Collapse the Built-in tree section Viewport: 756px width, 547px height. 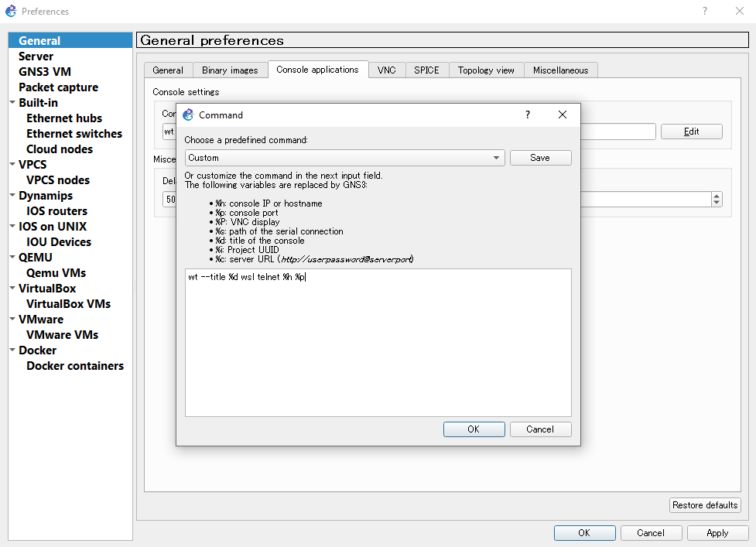click(x=12, y=102)
